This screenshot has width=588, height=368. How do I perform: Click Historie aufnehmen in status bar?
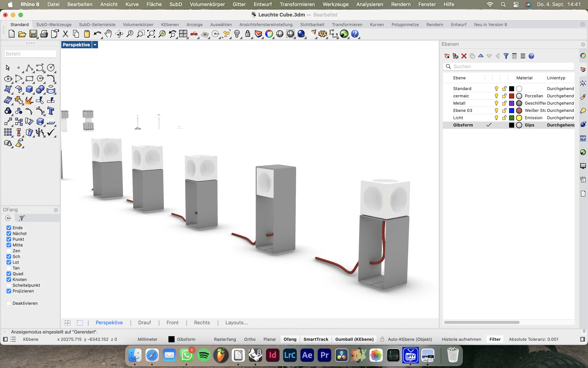pos(461,339)
